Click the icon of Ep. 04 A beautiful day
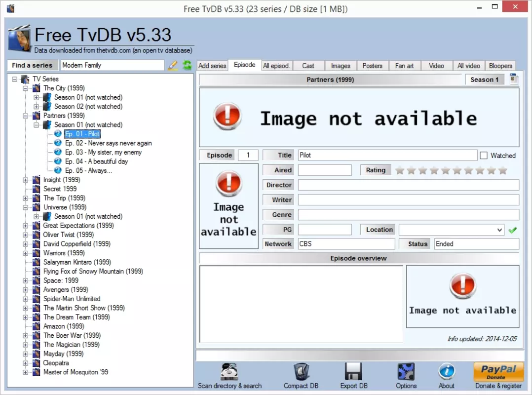The height and width of the screenshot is (395, 532). point(58,161)
